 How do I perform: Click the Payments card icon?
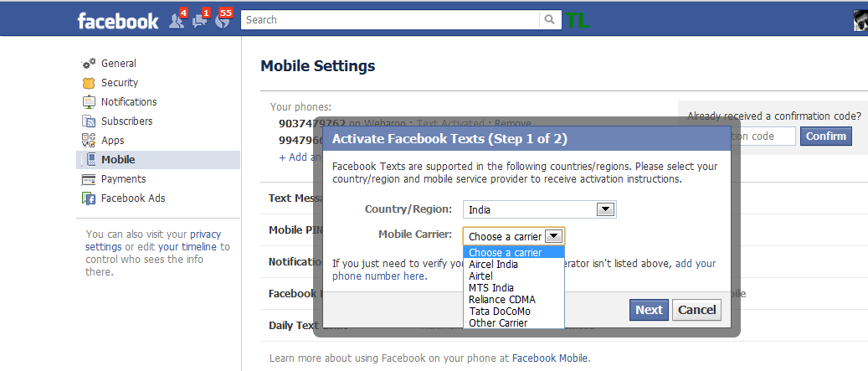pyautogui.click(x=89, y=179)
